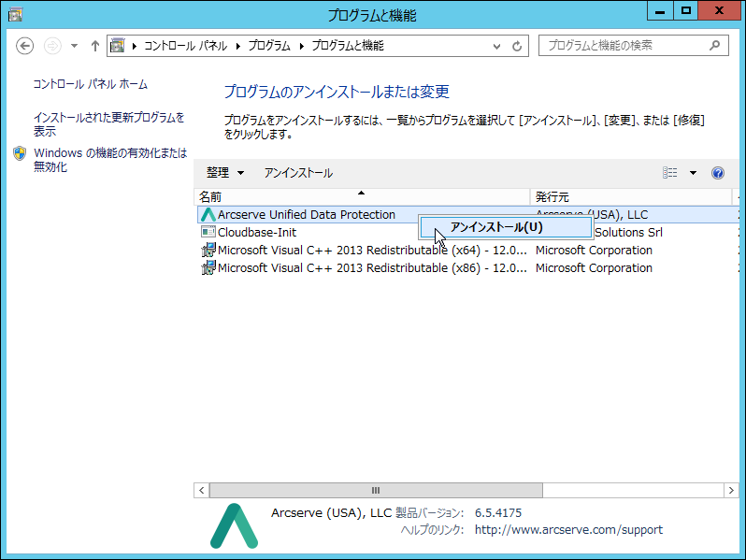Maximize the プログラムと機能 window
Screen dimensions: 746x560
pos(685,10)
